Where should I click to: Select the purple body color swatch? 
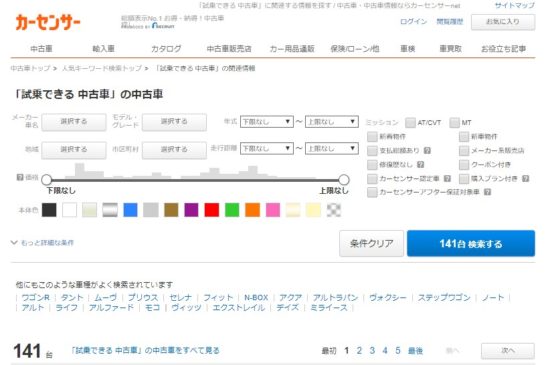(x=192, y=210)
